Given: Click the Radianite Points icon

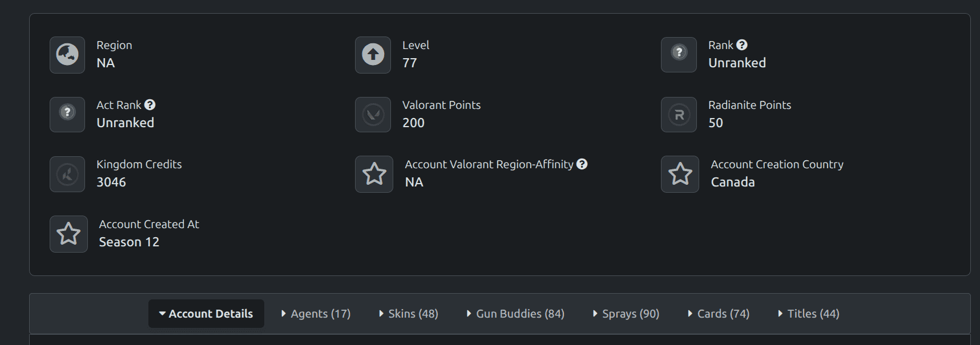Looking at the screenshot, I should [x=679, y=114].
